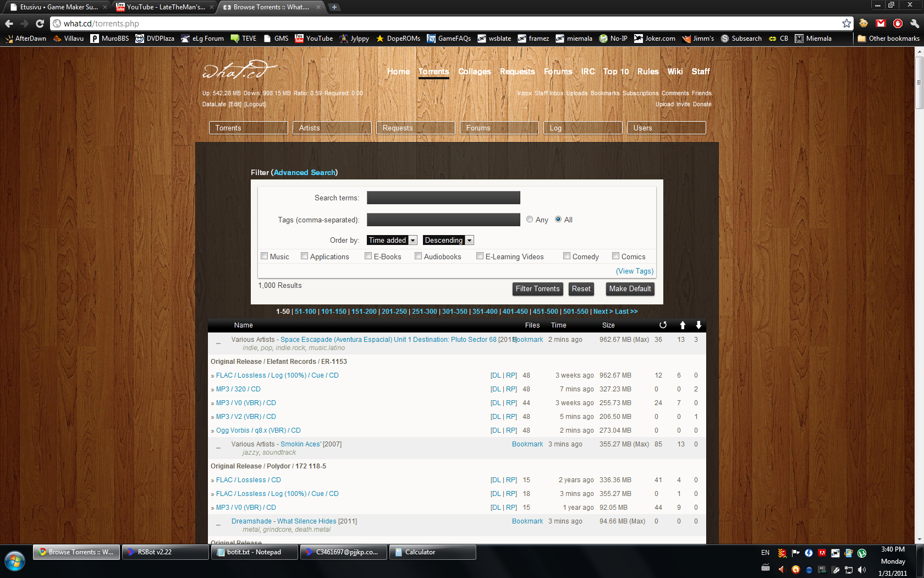The height and width of the screenshot is (578, 924).
Task: Sort by the leechers down-arrow column icon
Action: pyautogui.click(x=698, y=325)
